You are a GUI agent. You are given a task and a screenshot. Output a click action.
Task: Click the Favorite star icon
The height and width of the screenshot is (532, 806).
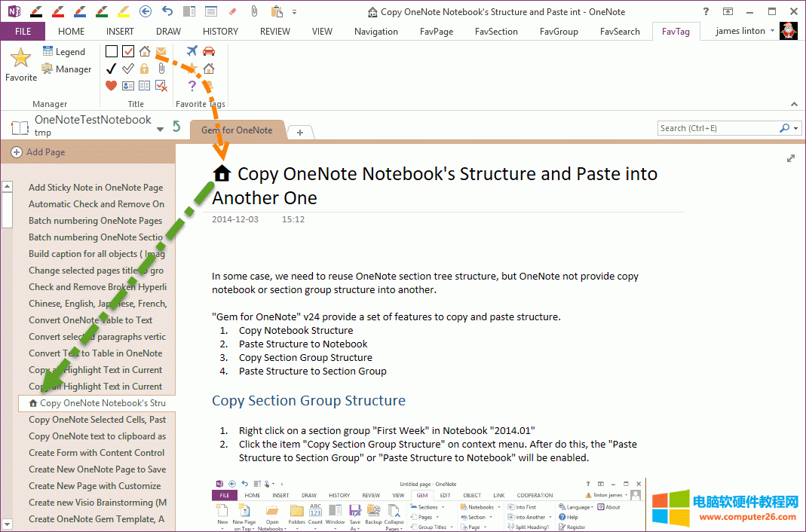pos(20,59)
